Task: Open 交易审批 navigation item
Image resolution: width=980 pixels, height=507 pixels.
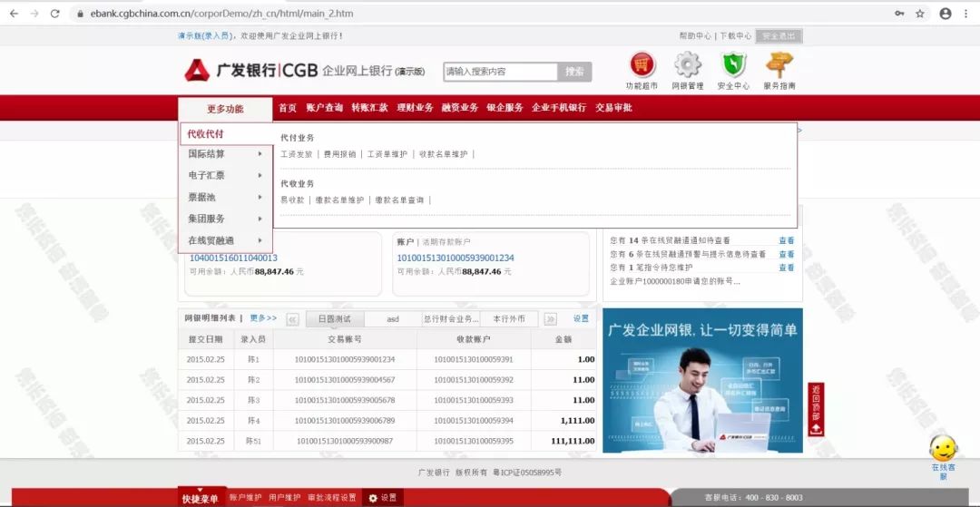Action: [613, 108]
